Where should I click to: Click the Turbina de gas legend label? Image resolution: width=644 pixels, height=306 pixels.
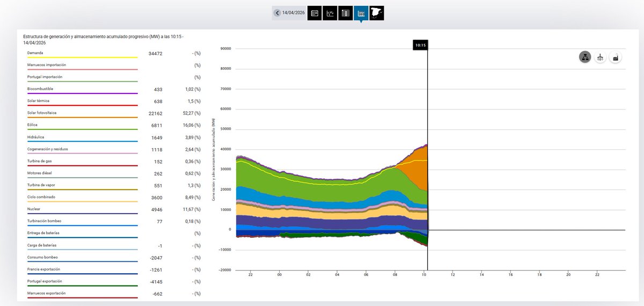[39, 161]
